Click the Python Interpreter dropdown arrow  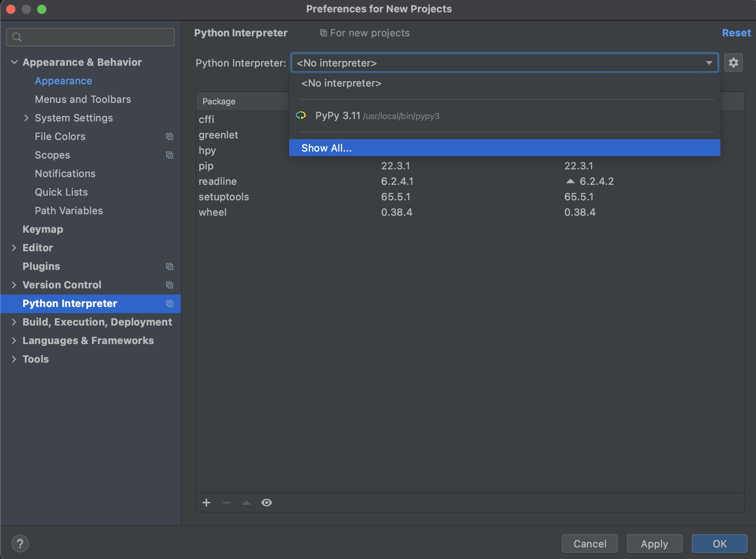pyautogui.click(x=709, y=63)
